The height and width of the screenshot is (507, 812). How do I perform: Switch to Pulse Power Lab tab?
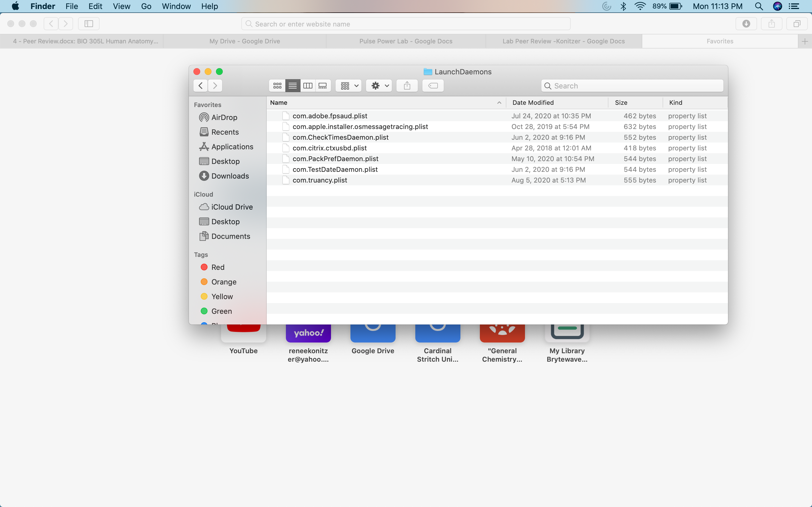(406, 41)
